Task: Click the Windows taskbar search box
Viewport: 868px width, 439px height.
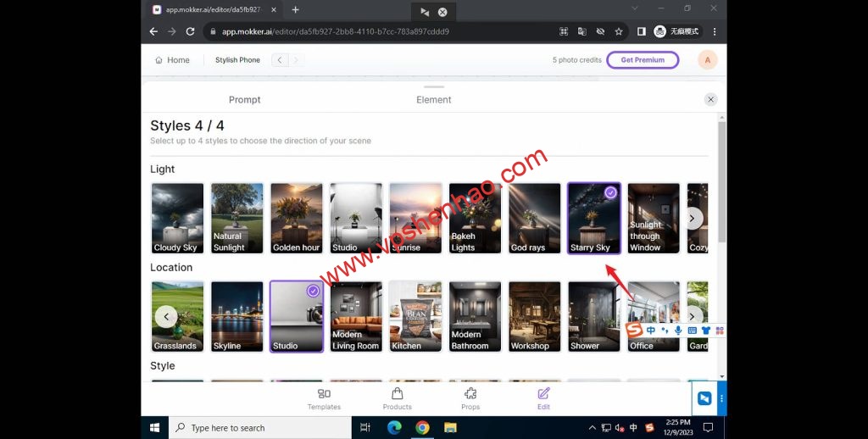Action: click(x=263, y=428)
